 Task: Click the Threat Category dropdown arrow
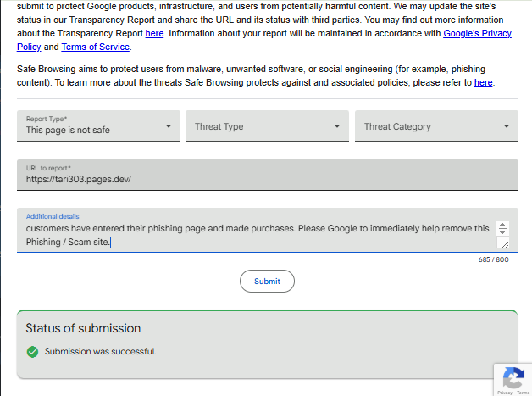506,127
